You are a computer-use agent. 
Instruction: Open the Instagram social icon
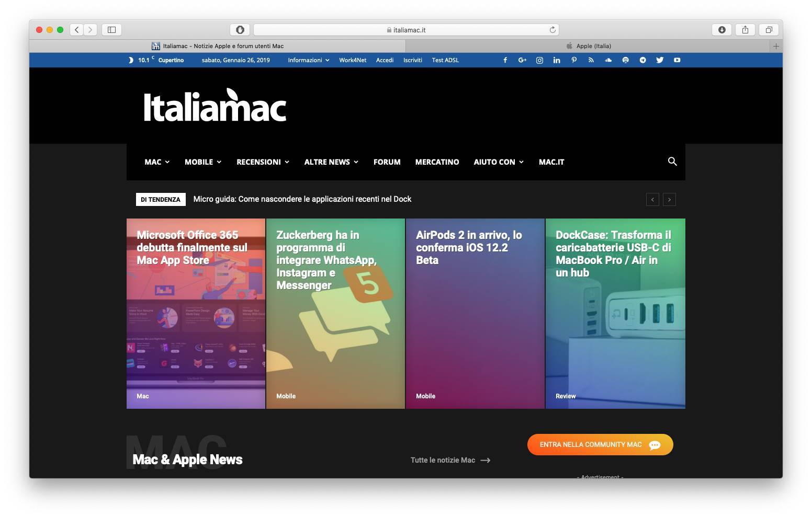tap(539, 60)
